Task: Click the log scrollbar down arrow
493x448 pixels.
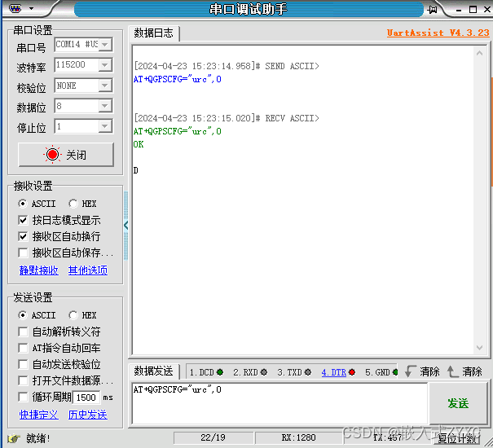Action: [x=479, y=347]
